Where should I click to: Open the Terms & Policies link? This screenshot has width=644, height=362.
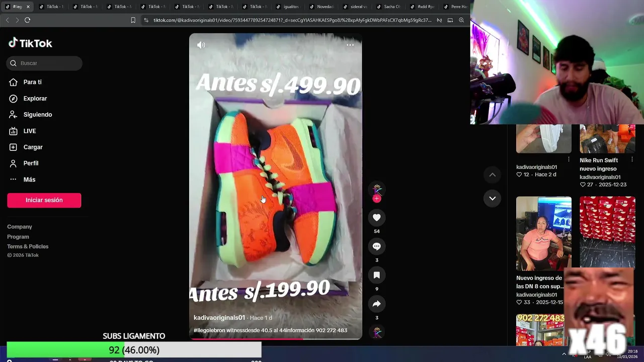[28, 246]
